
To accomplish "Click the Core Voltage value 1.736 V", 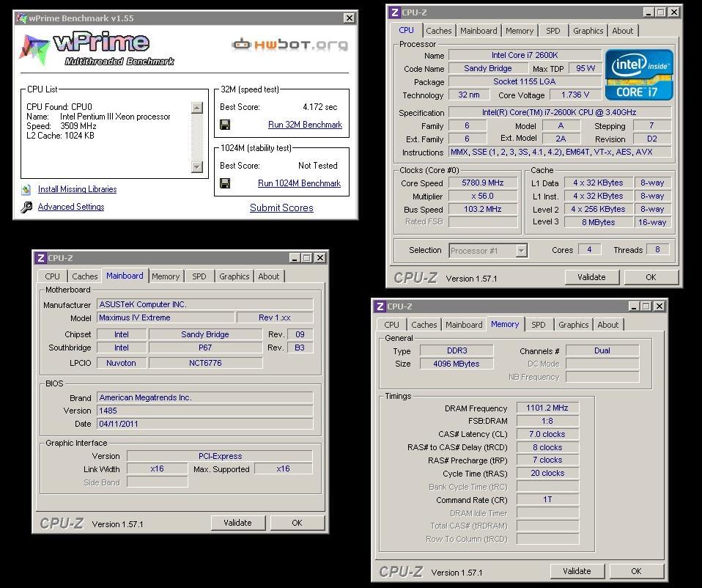I will click(574, 95).
